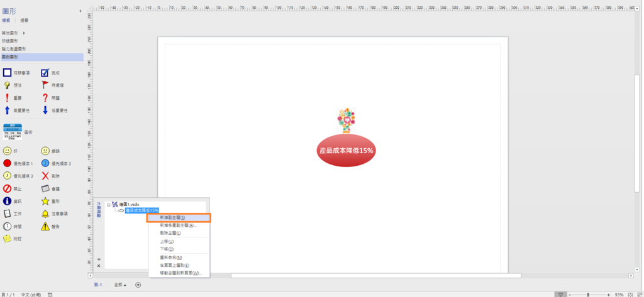
Task: Pin the outline window with pushpin
Action: [99, 259]
